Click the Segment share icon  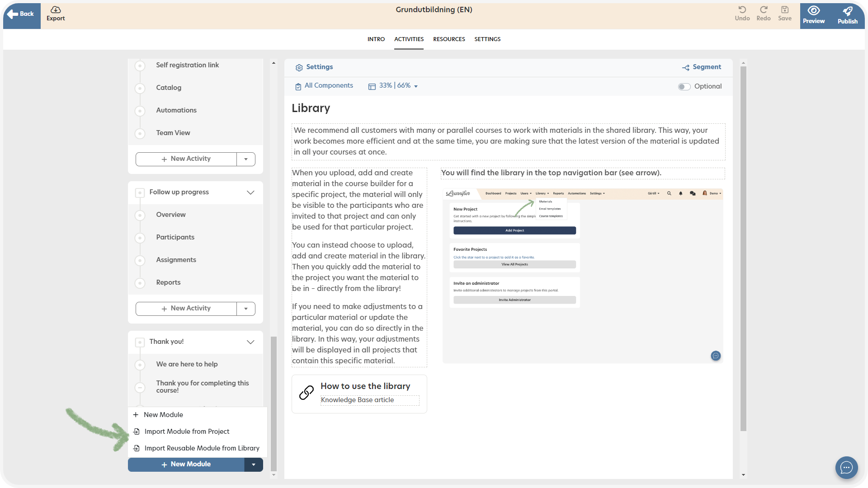pos(686,67)
